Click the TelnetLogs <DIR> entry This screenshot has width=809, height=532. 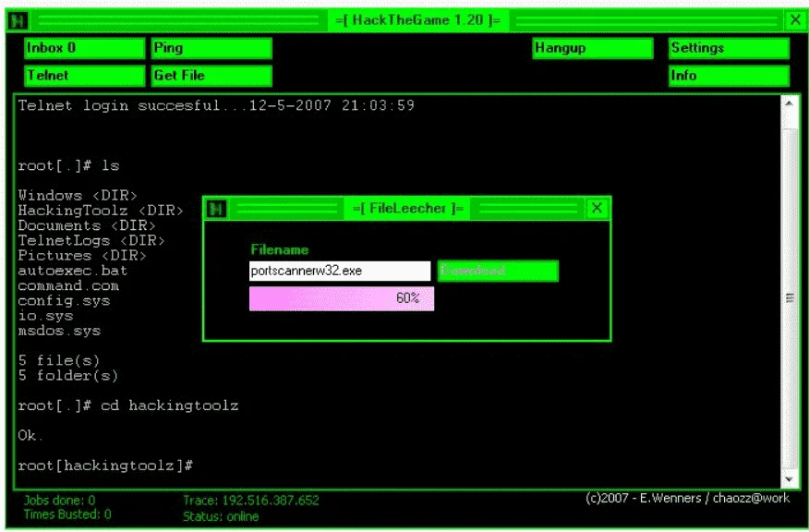click(91, 240)
